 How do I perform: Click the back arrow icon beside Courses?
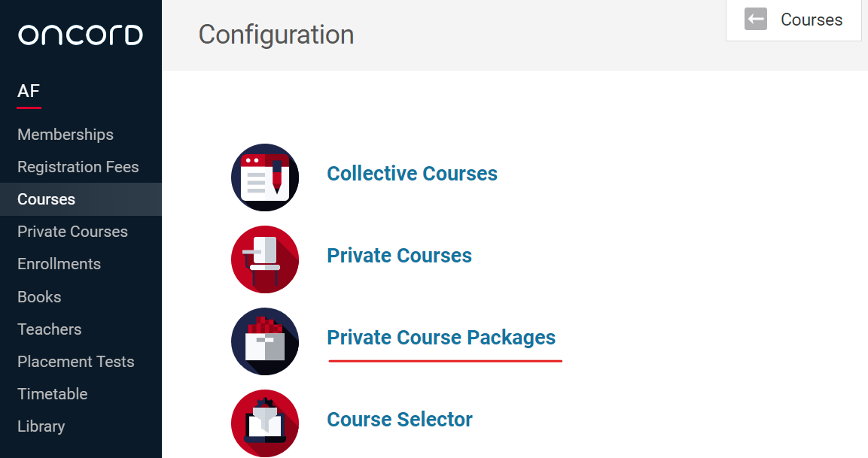pos(756,20)
